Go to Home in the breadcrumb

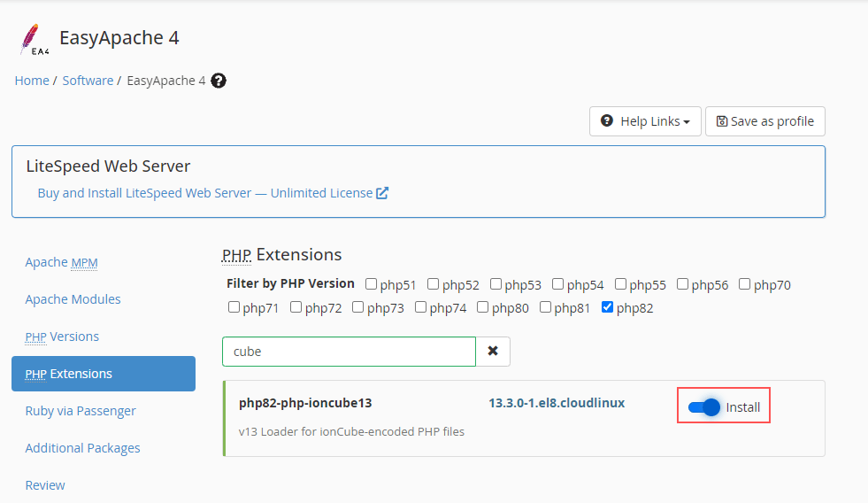click(32, 81)
